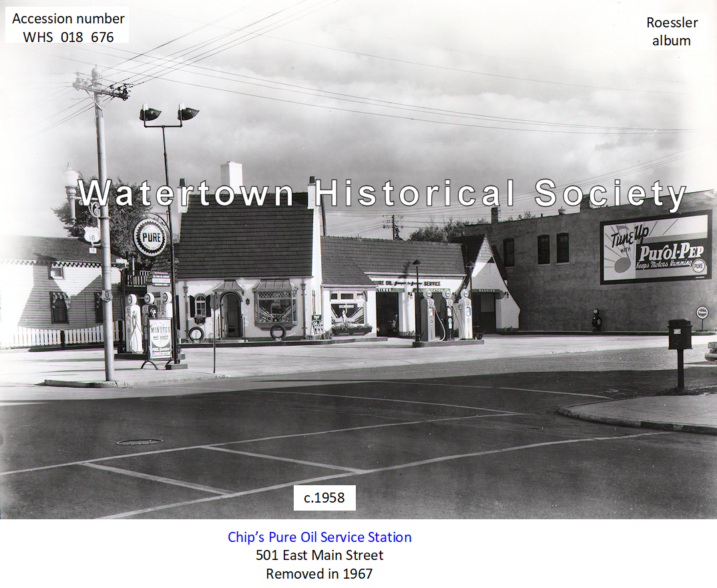
Task: Click the round PURE sign
Action: click(x=150, y=236)
